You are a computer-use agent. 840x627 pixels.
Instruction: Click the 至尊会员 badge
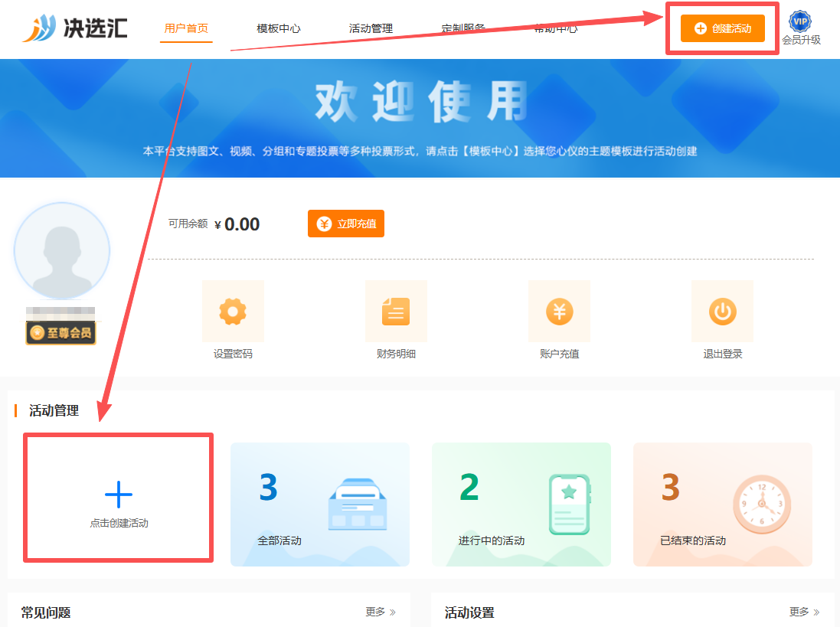[x=60, y=333]
